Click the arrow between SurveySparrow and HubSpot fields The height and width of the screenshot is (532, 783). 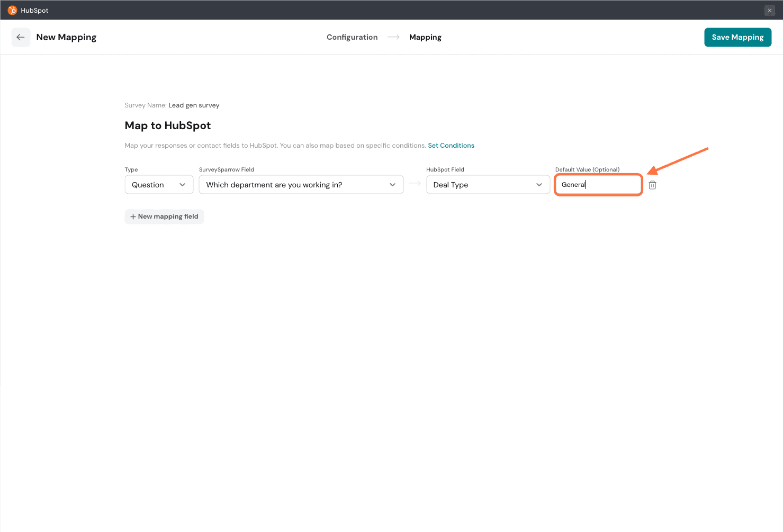(415, 184)
